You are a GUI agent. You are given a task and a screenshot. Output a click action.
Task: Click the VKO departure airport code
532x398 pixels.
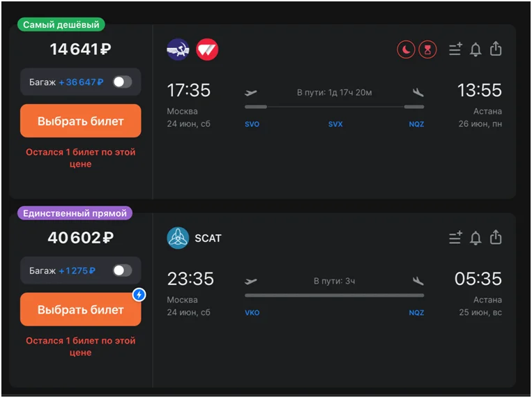point(252,313)
